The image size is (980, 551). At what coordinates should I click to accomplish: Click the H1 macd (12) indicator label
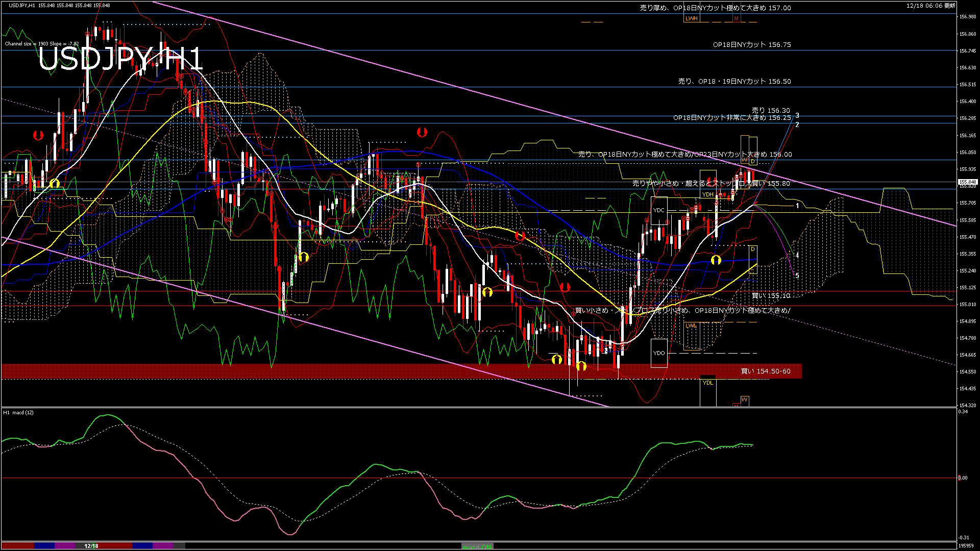coord(18,413)
